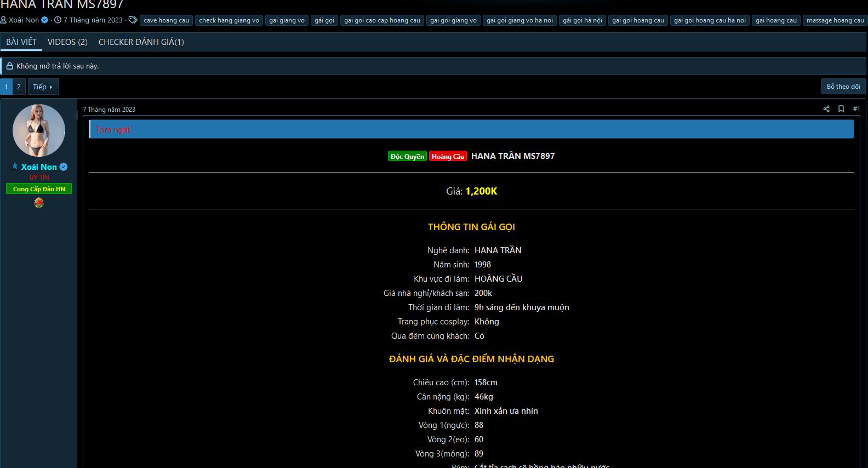This screenshot has height=468, width=868.
Task: Open the CHECKER ĐÁNH GIÁ(1) tab
Action: 141,42
